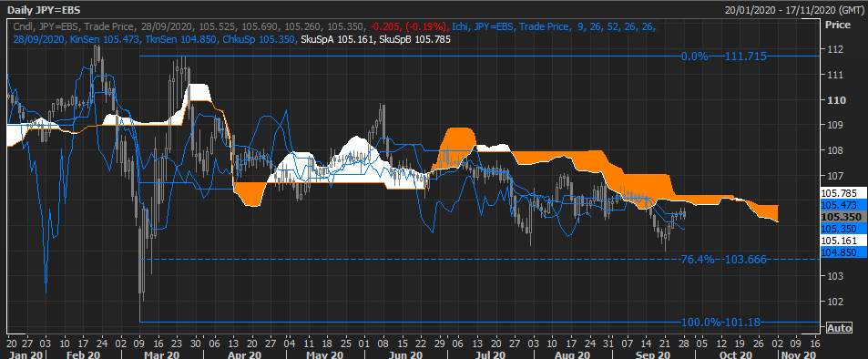Click the white 105.161 SkuSpA price tag

coord(839,241)
